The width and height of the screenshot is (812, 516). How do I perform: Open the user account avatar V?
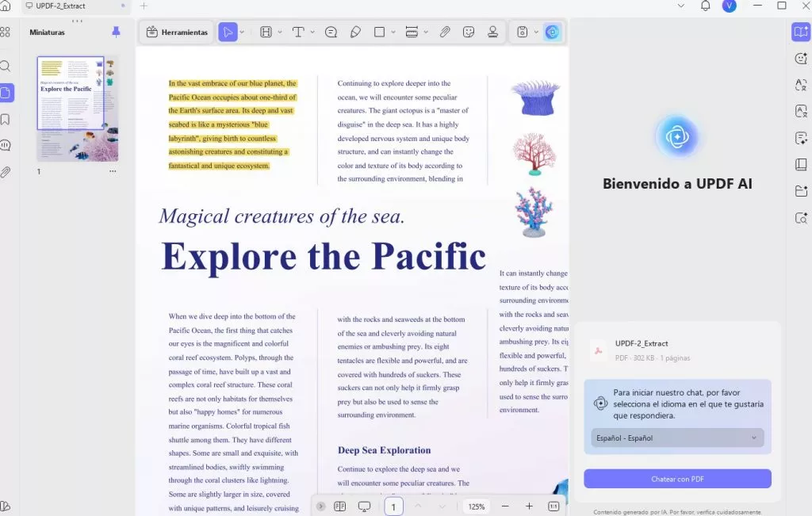click(730, 6)
